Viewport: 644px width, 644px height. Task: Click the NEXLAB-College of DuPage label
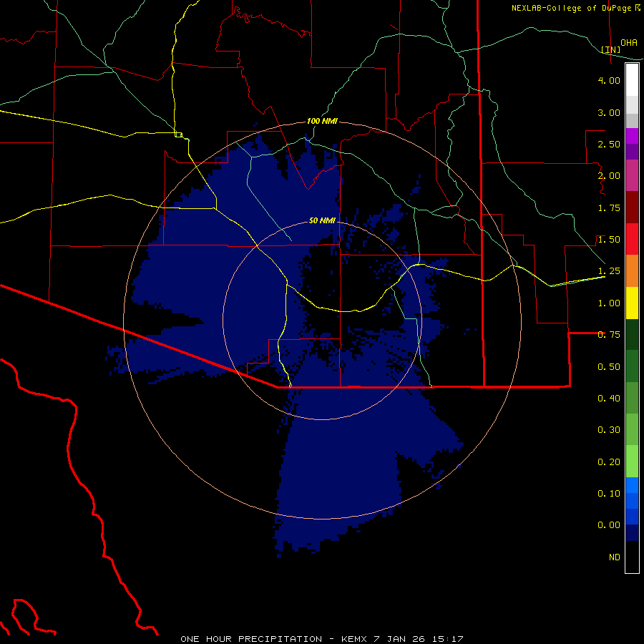pos(572,8)
